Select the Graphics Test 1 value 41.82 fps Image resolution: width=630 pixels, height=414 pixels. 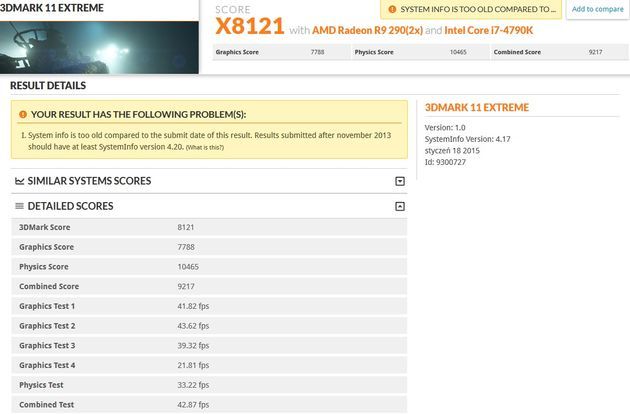pos(193,306)
